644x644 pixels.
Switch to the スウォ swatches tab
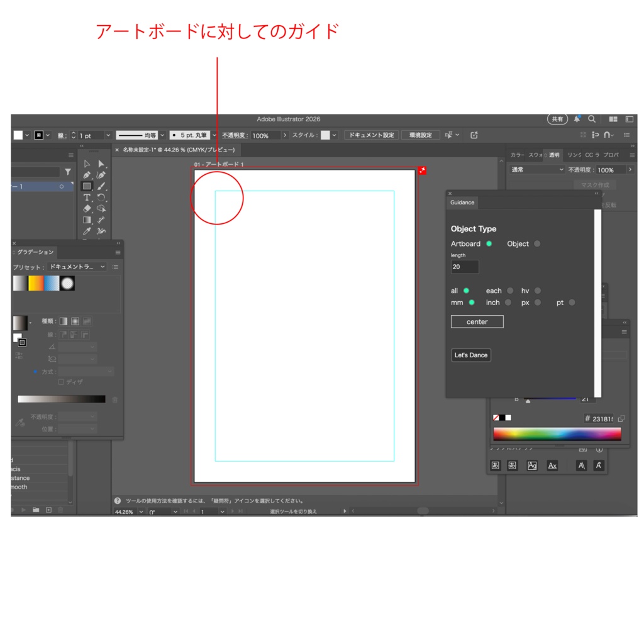click(x=535, y=155)
